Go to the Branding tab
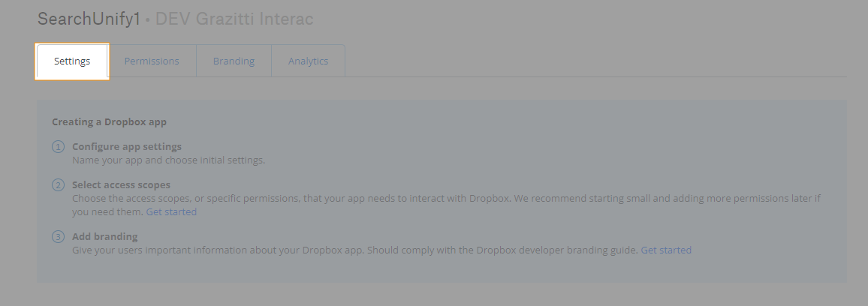Image resolution: width=868 pixels, height=306 pixels. click(x=234, y=61)
